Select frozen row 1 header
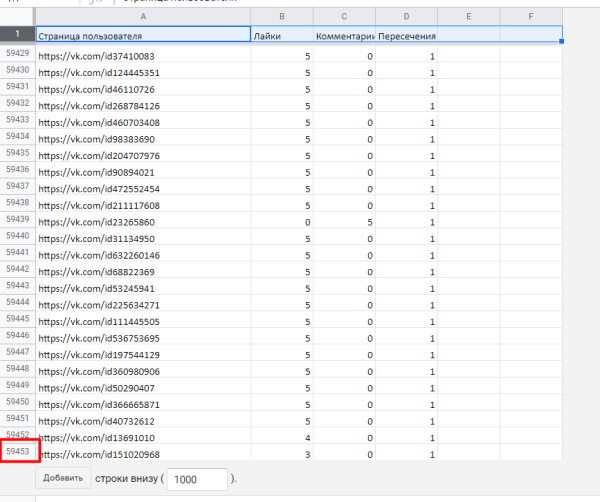This screenshot has height=502, width=600. (x=18, y=34)
